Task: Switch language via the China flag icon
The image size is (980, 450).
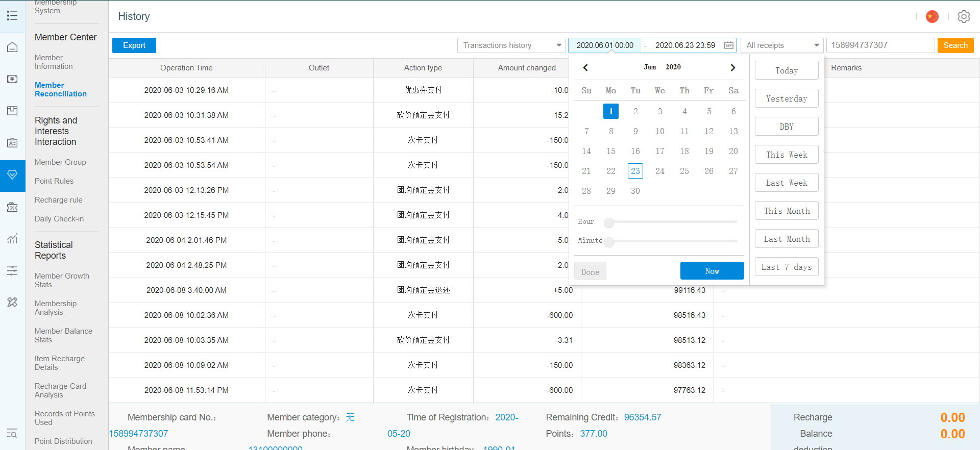Action: pyautogui.click(x=932, y=17)
